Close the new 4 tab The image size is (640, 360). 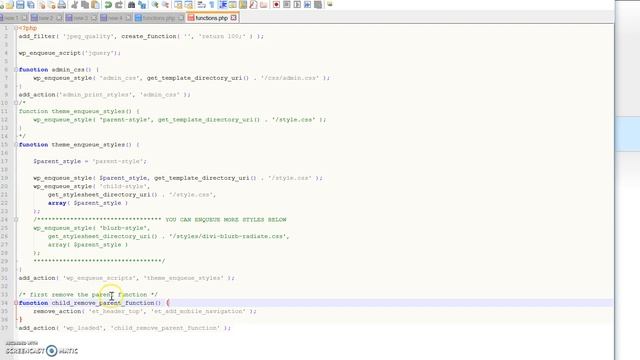pyautogui.click(x=129, y=18)
